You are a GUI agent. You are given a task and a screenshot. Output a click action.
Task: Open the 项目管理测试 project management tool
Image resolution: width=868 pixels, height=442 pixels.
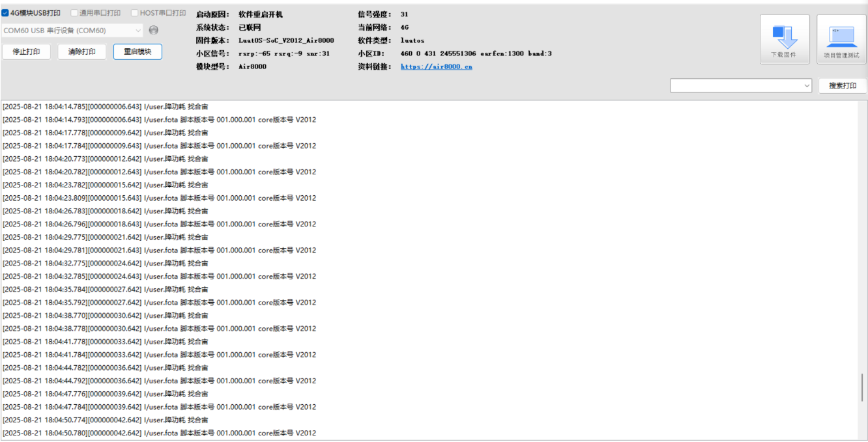pyautogui.click(x=841, y=39)
